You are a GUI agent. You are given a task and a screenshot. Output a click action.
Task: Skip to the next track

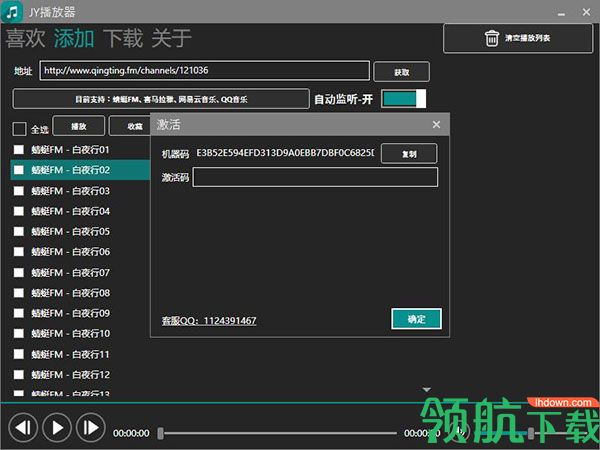[x=91, y=428]
